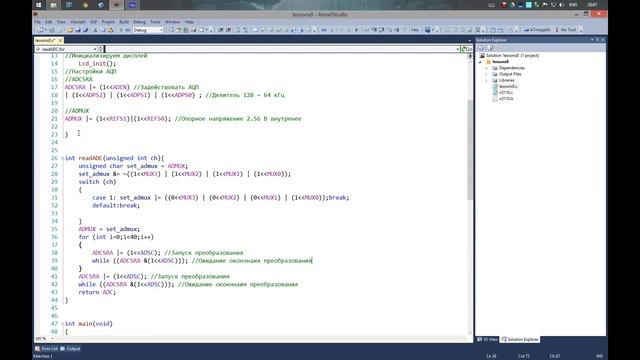This screenshot has height=360, width=640.
Task: Click the Go button in navigation bar
Action: point(467,49)
